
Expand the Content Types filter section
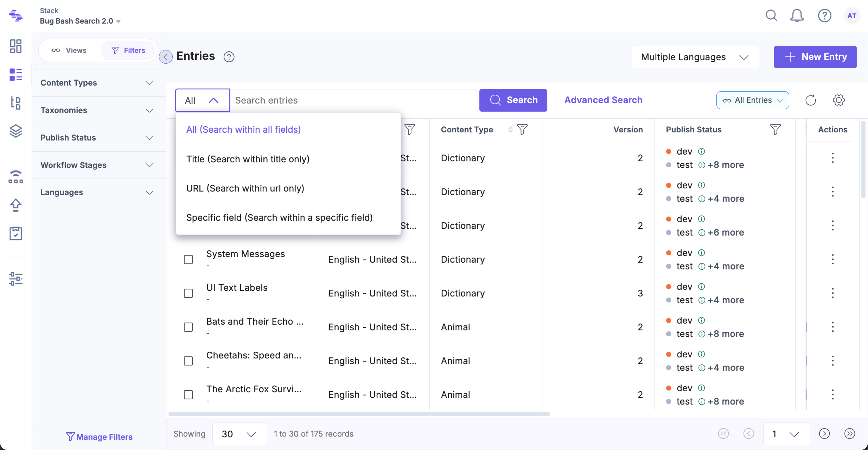pyautogui.click(x=97, y=83)
